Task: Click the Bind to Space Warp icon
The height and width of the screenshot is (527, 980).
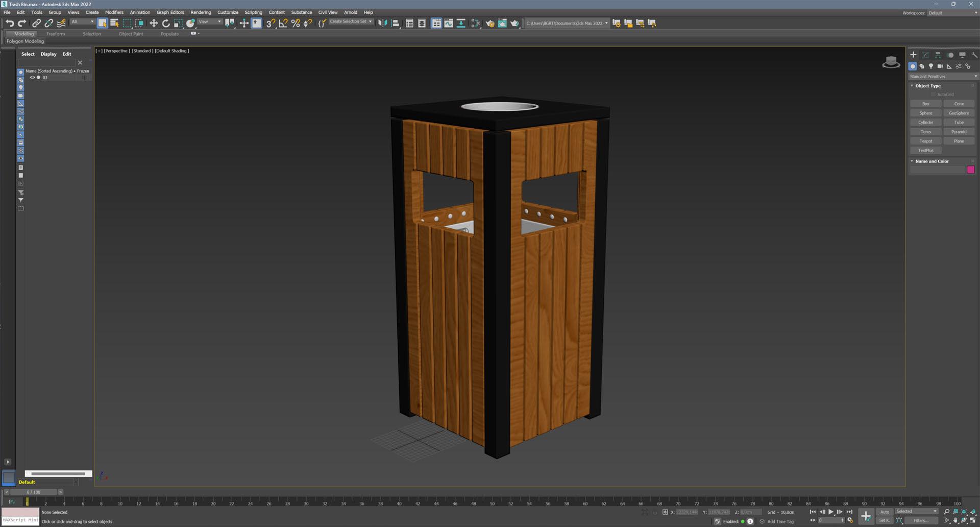Action: [61, 23]
